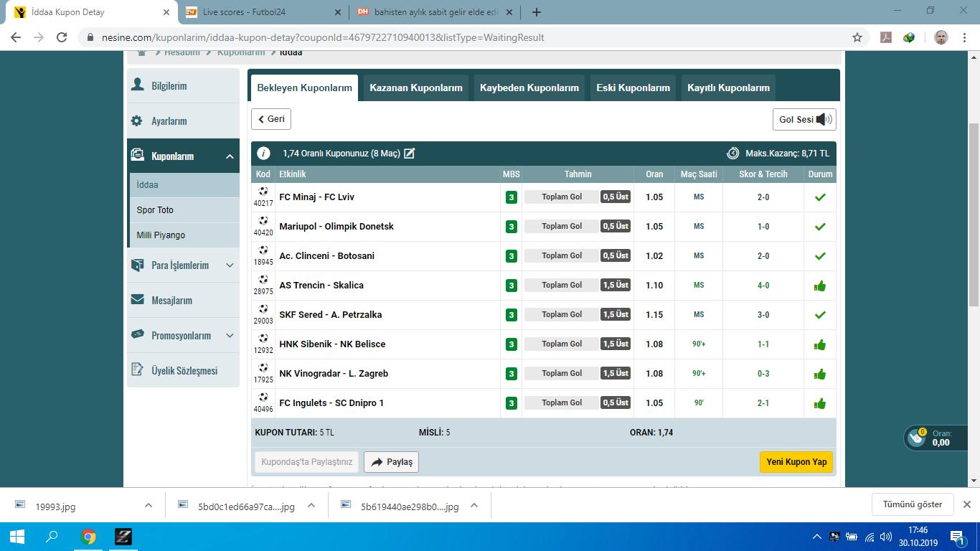Click the Toplam Gol label for FC Ingulets row
The image size is (980, 551).
click(x=561, y=403)
